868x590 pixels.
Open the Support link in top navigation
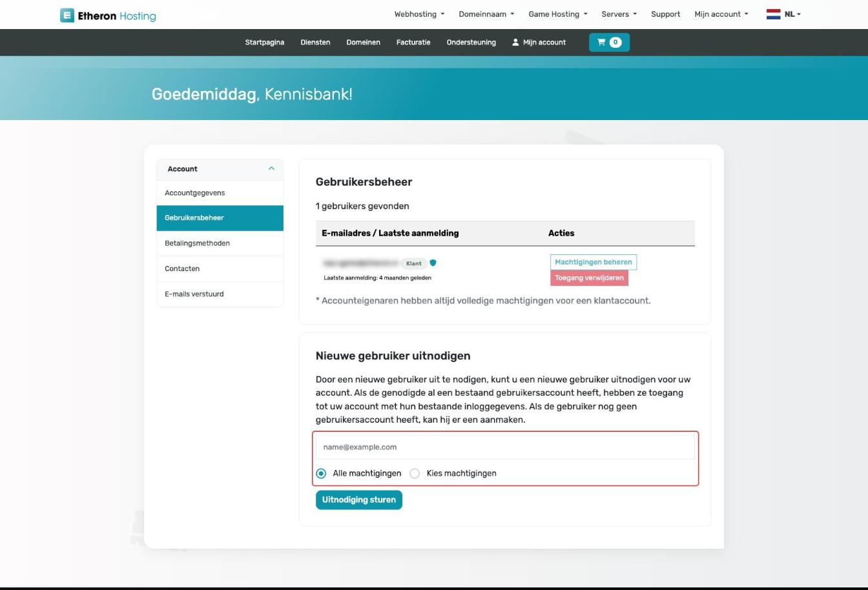(665, 14)
